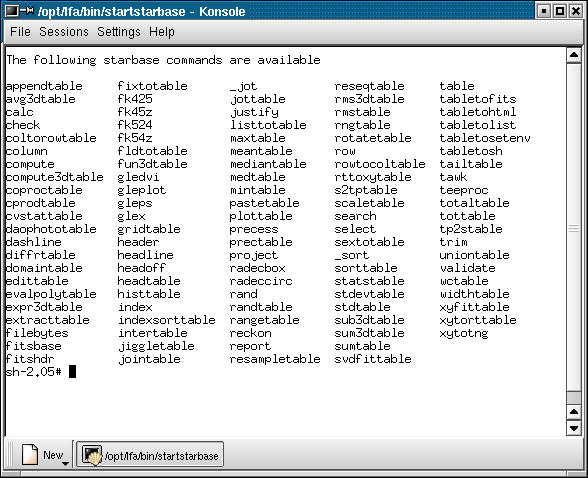This screenshot has height=478, width=588.
Task: Click the word 'appendtable'
Action: 44,86
